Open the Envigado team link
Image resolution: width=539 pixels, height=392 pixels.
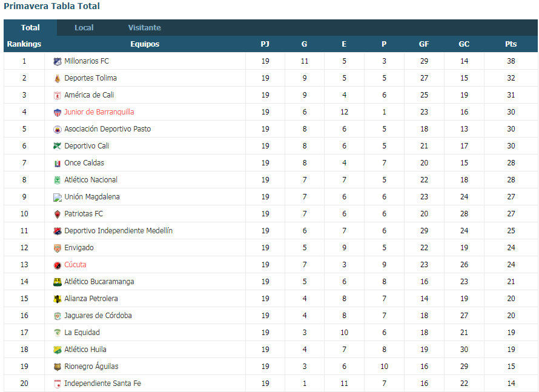click(x=79, y=248)
